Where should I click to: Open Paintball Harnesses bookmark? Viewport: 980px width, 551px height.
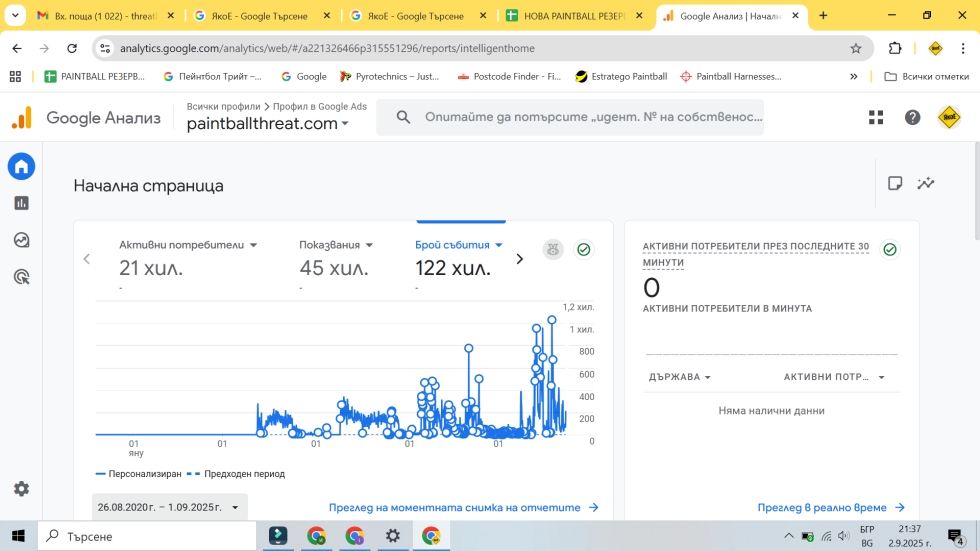click(x=731, y=76)
